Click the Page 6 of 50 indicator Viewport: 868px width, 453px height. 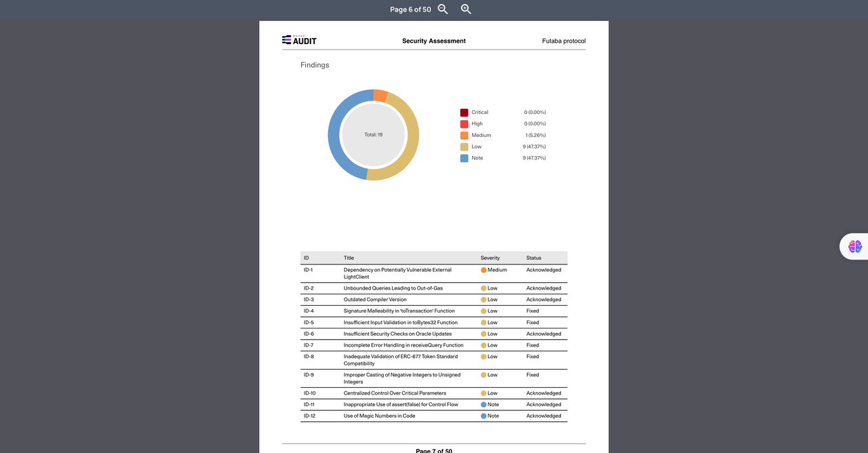click(x=410, y=9)
